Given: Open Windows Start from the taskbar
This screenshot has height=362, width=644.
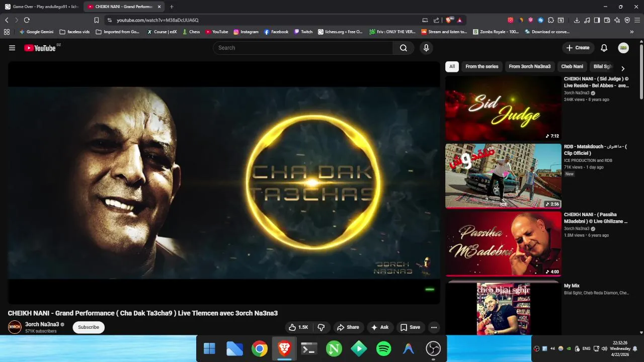Looking at the screenshot, I should [x=209, y=348].
